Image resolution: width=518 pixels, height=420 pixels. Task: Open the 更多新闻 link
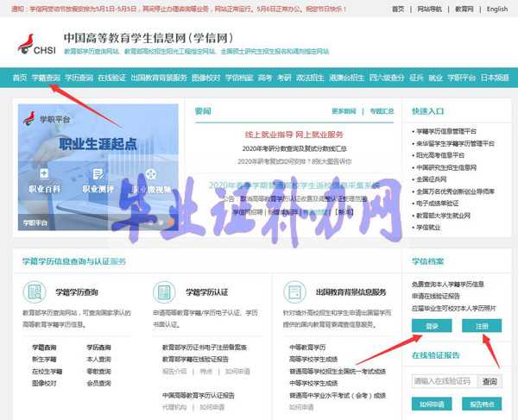point(343,111)
